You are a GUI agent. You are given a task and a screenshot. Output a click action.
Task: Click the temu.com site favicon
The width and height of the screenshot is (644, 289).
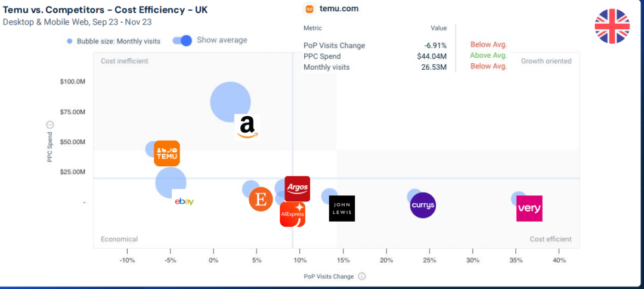coord(309,9)
